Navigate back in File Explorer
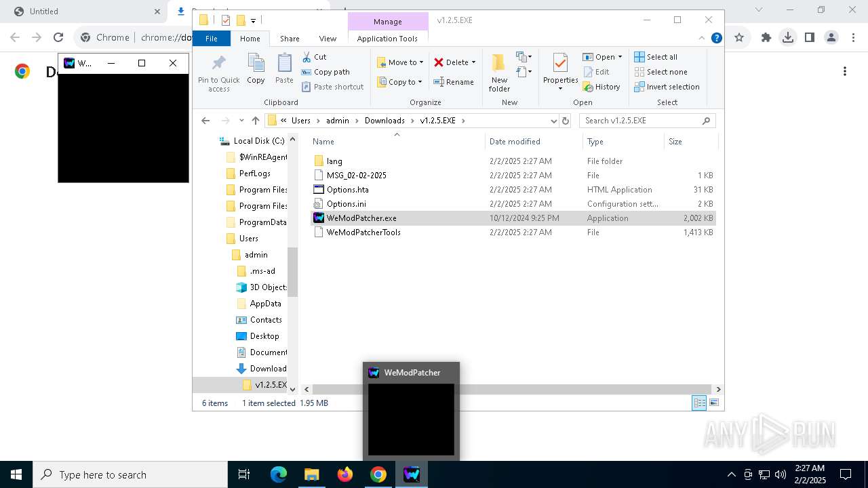This screenshot has width=868, height=488. click(x=205, y=121)
